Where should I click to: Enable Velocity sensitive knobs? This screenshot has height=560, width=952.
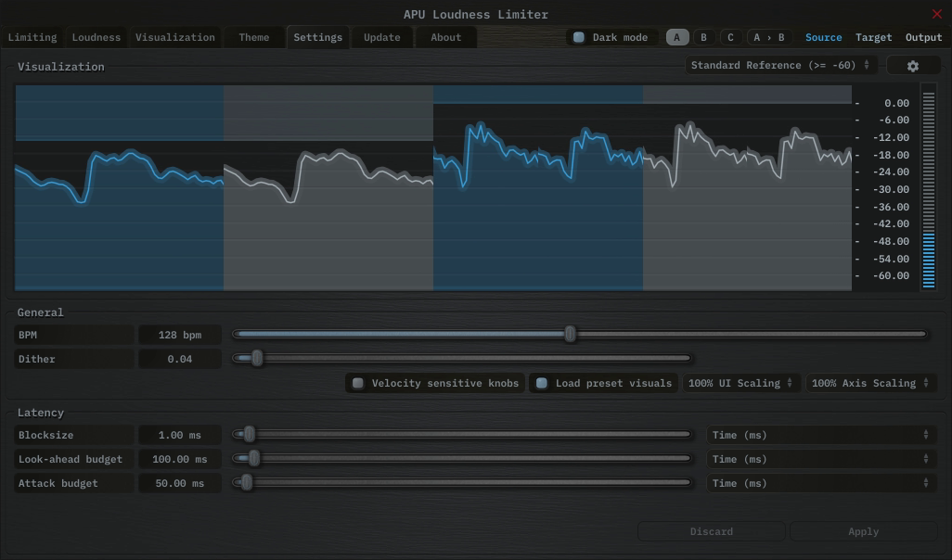point(358,383)
